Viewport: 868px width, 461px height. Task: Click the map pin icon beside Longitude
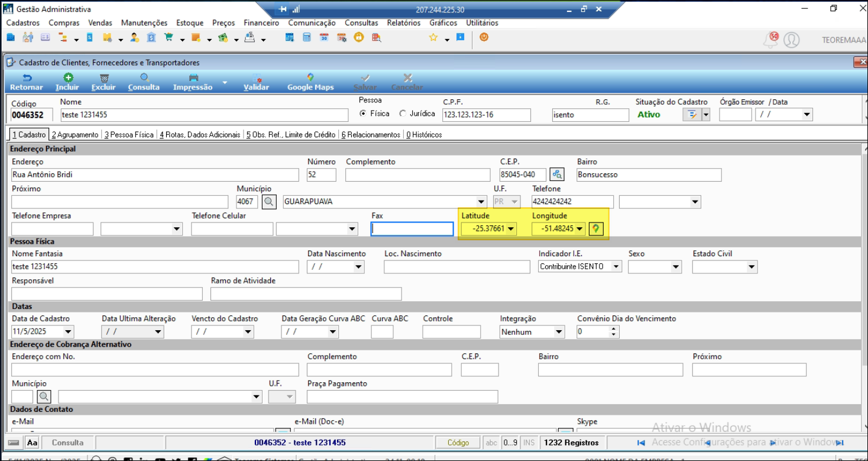point(596,229)
